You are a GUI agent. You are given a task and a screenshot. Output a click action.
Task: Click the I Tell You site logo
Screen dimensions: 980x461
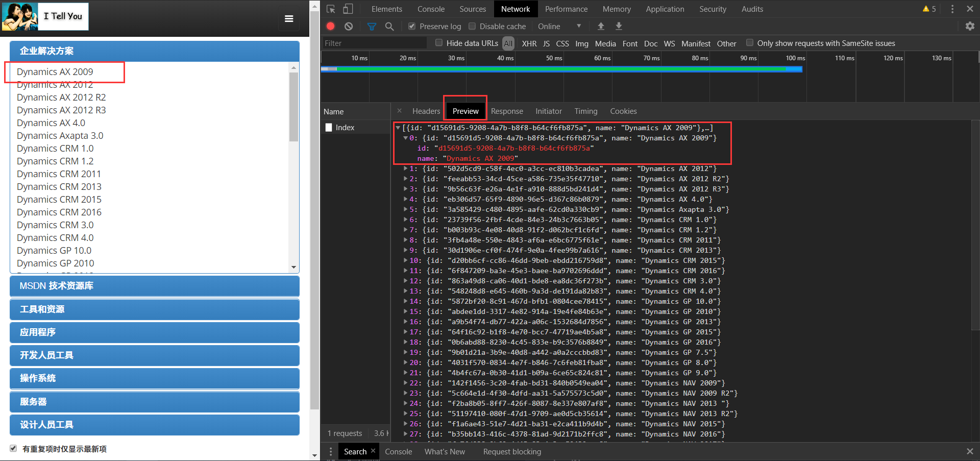(45, 16)
